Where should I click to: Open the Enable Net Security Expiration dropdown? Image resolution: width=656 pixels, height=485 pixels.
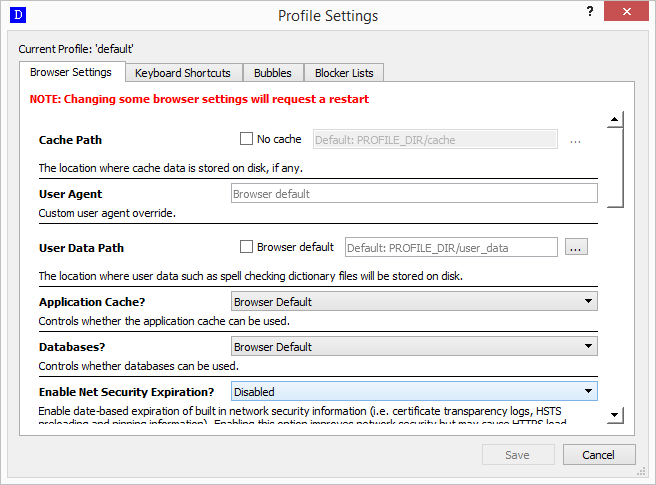tap(414, 392)
